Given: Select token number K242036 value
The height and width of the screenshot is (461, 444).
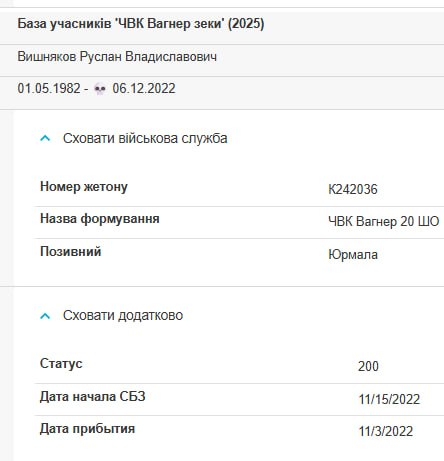Looking at the screenshot, I should pos(353,189).
